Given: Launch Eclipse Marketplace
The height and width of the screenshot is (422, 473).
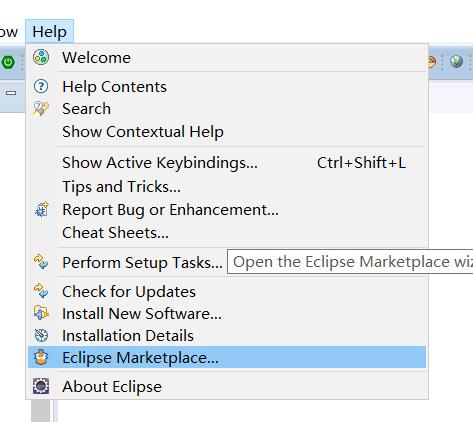Looking at the screenshot, I should click(x=227, y=357).
